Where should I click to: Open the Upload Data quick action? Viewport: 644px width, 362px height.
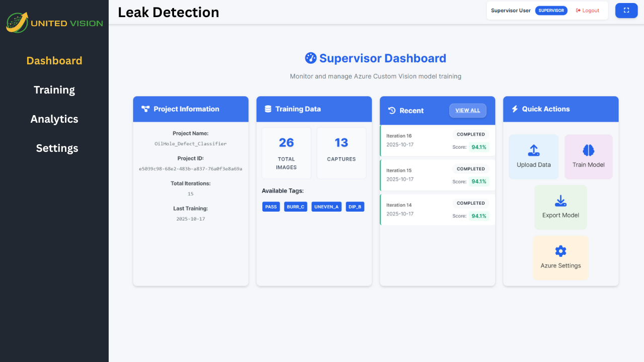pos(533,156)
